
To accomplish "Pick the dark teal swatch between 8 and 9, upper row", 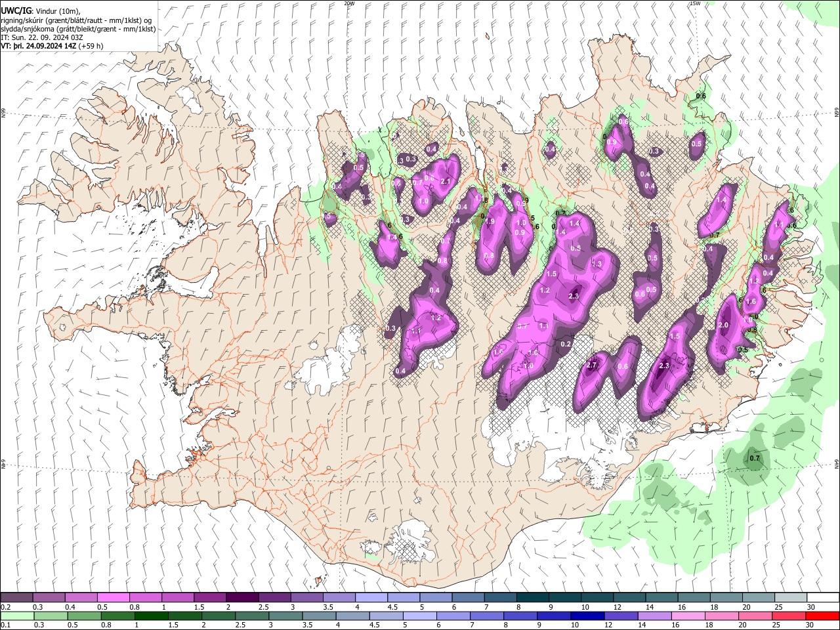I will (x=532, y=598).
